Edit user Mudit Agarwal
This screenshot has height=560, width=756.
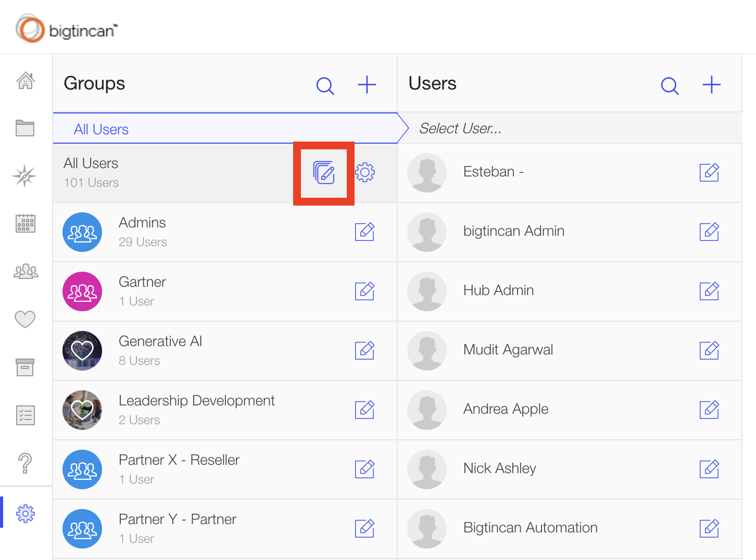point(709,350)
